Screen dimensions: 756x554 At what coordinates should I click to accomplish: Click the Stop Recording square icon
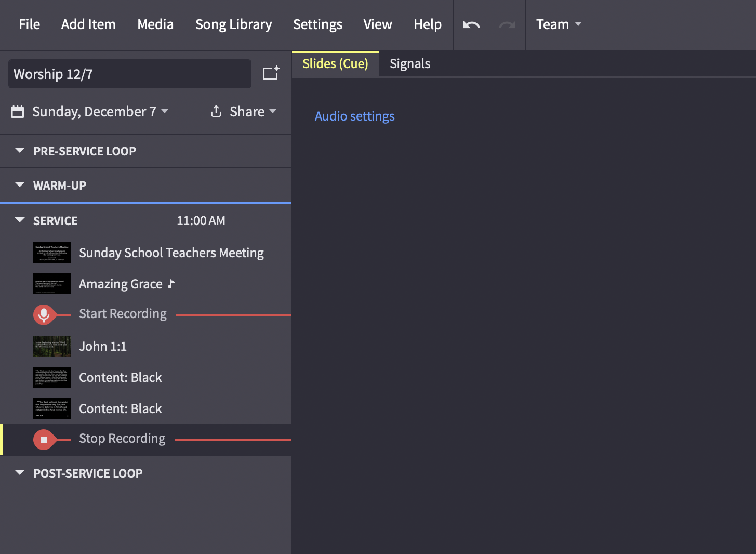click(x=44, y=440)
